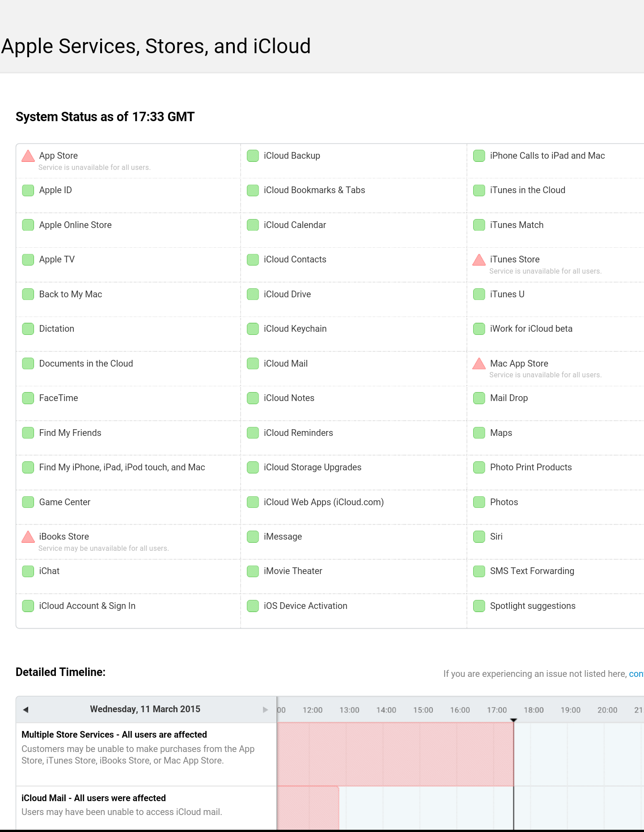Click the red warning triangle beside App Store
The height and width of the screenshot is (832, 644).
[28, 156]
